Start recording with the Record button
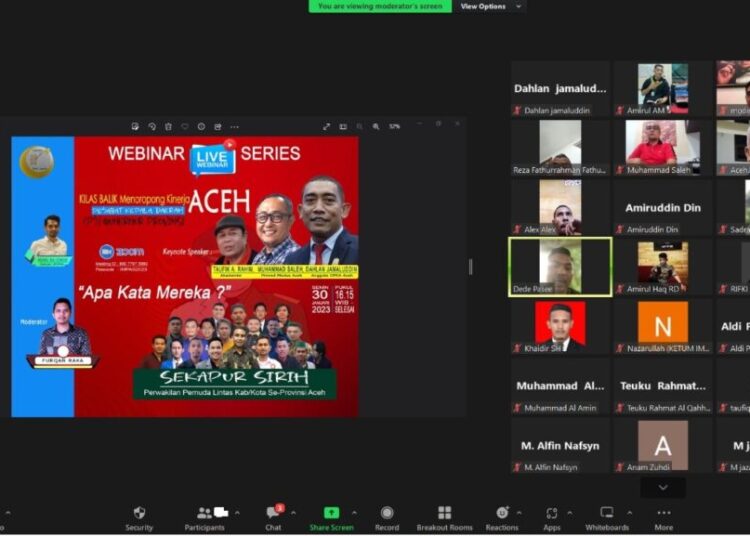 [x=387, y=518]
